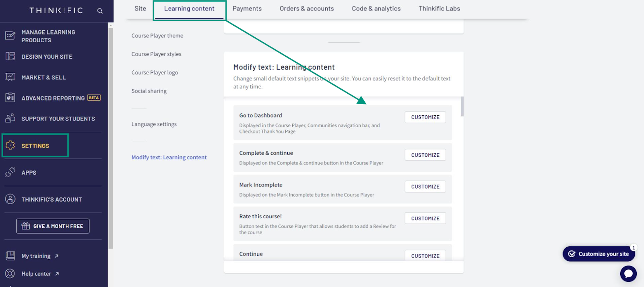644x287 pixels.
Task: Go to Course Player theme section
Action: (x=157, y=36)
